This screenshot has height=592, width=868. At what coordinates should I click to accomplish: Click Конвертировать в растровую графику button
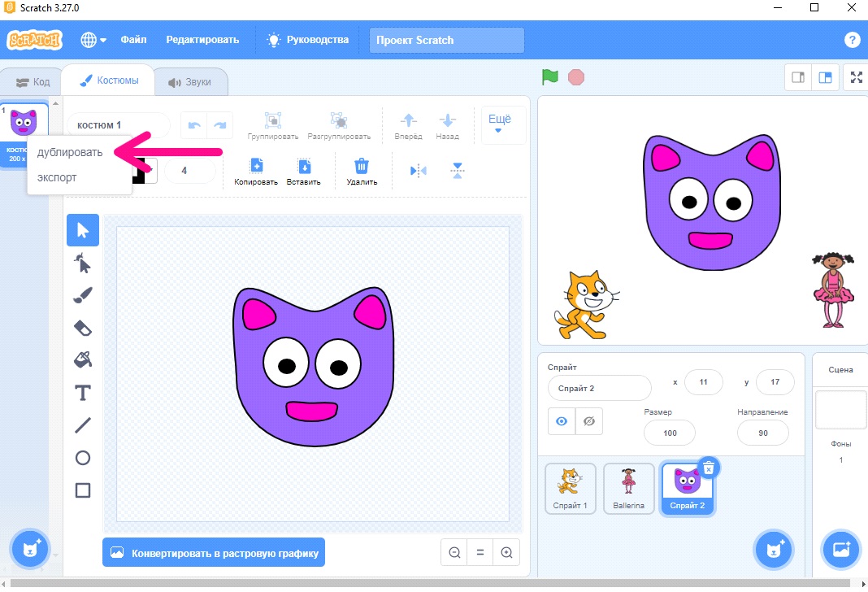(x=214, y=552)
